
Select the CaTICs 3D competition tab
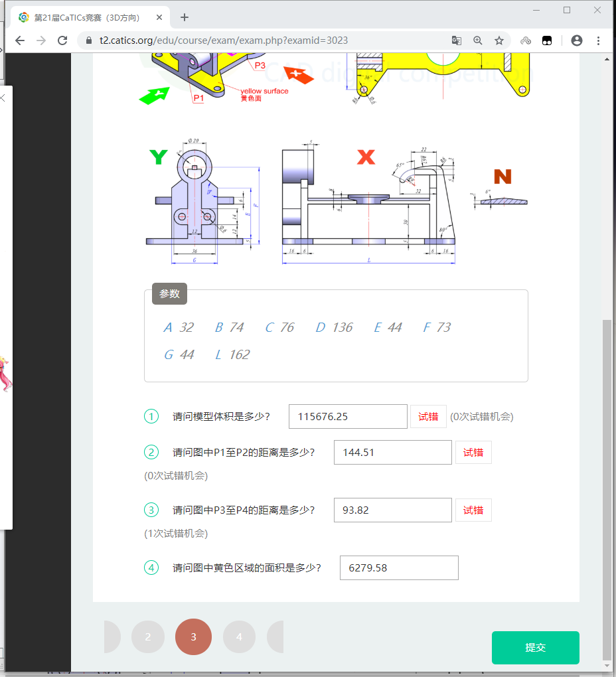[86, 17]
